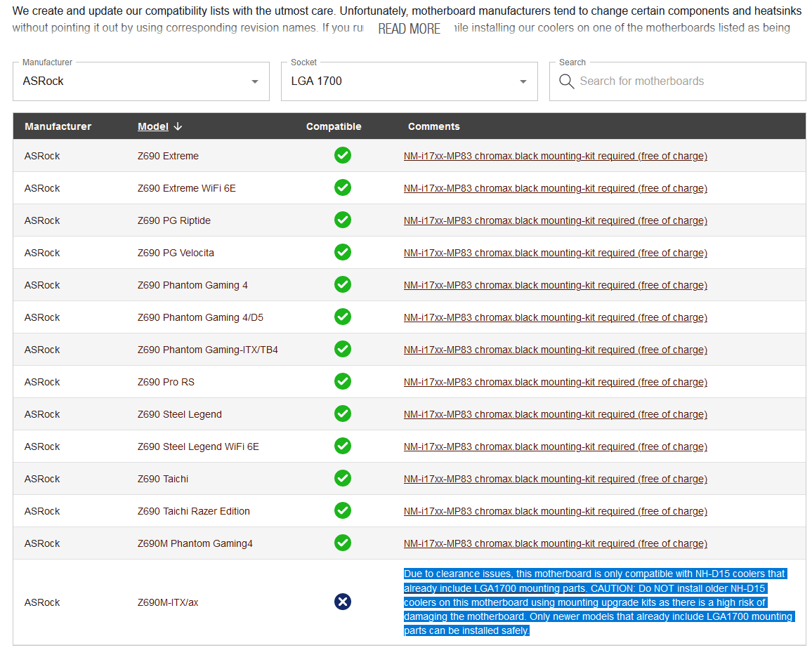Click model name Z690 Steel Legend WiFi 6E
Screen dimensions: 812x655
pos(198,446)
